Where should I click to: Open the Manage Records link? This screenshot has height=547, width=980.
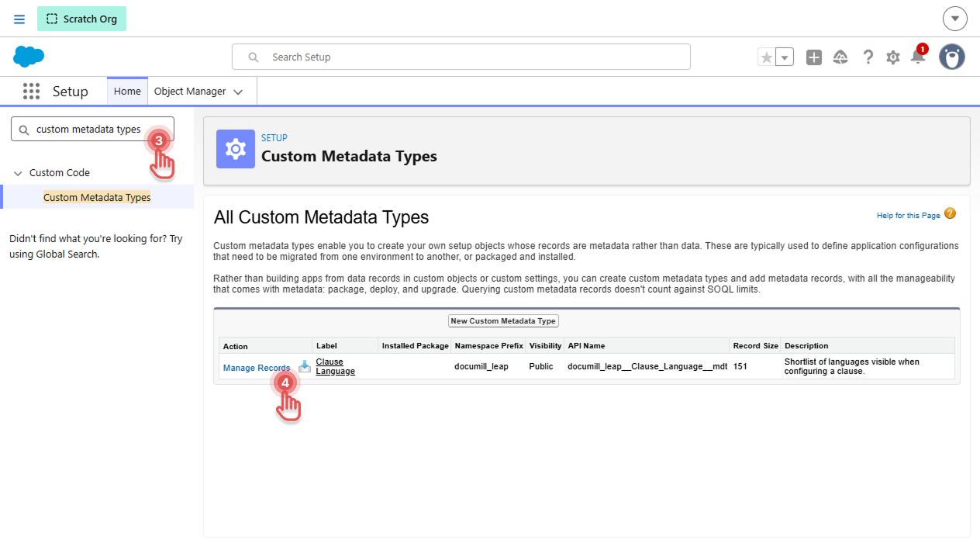tap(257, 368)
